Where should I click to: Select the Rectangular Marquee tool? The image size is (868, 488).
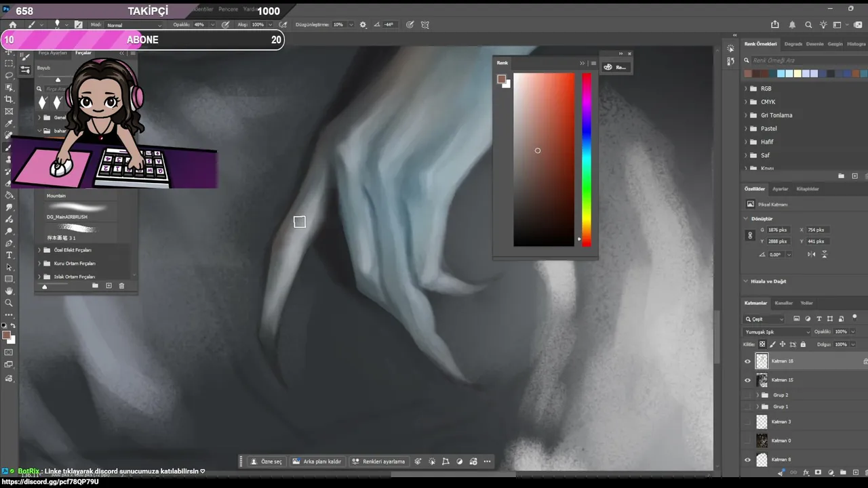9,63
